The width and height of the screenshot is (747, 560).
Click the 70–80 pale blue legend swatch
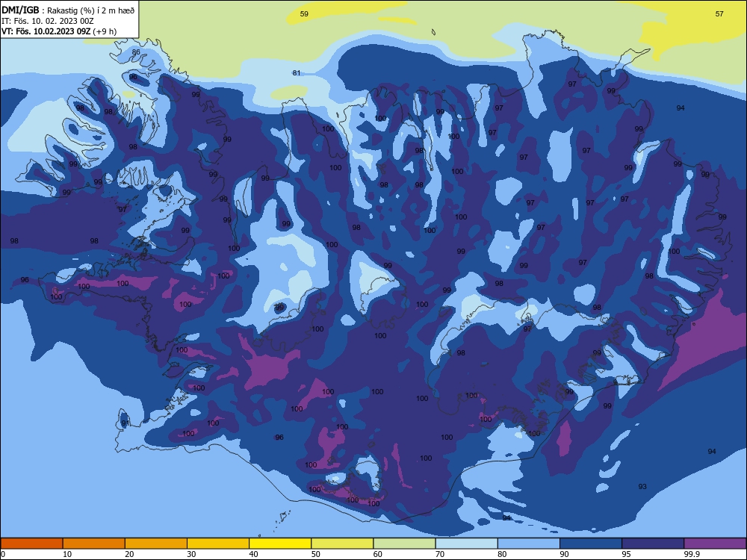(x=466, y=544)
